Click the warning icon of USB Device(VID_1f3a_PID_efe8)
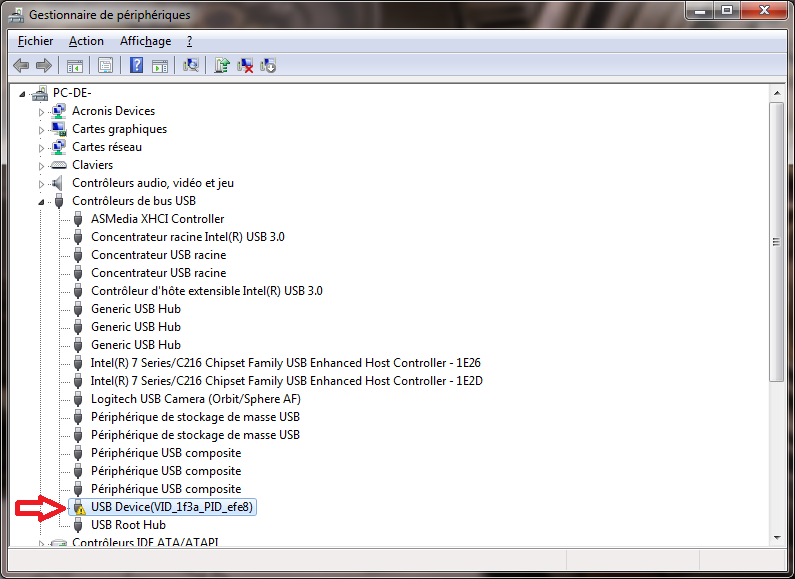Viewport: 795px width, 579px height. click(79, 507)
